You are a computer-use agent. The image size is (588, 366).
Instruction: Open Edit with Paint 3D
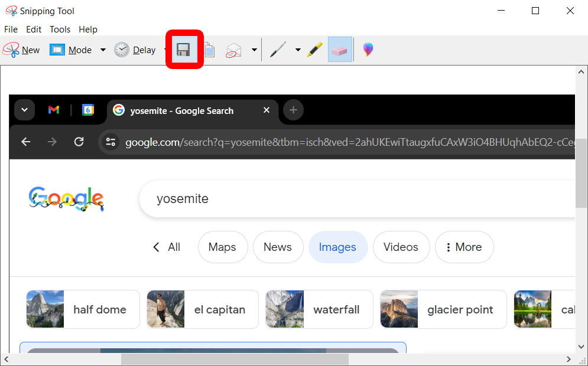click(x=368, y=50)
